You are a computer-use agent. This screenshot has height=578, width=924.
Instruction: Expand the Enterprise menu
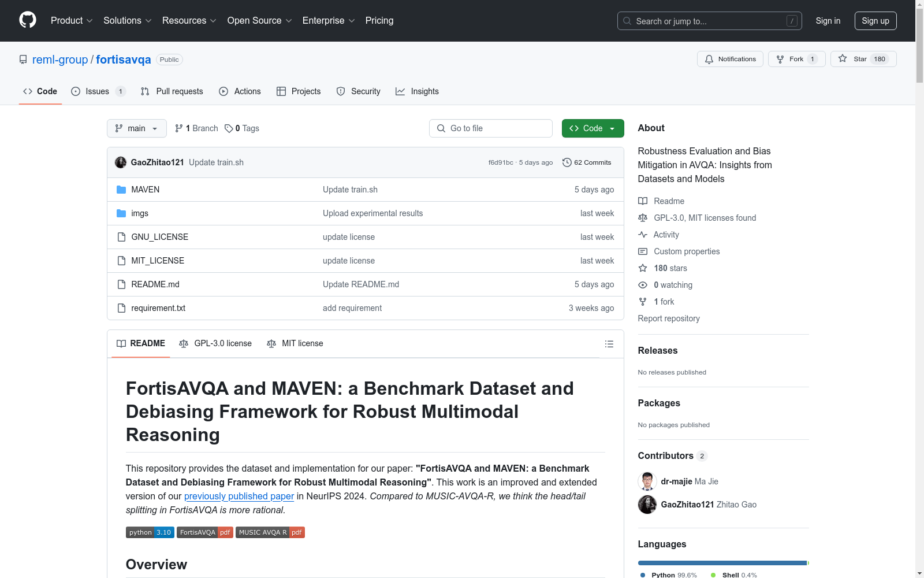click(329, 20)
